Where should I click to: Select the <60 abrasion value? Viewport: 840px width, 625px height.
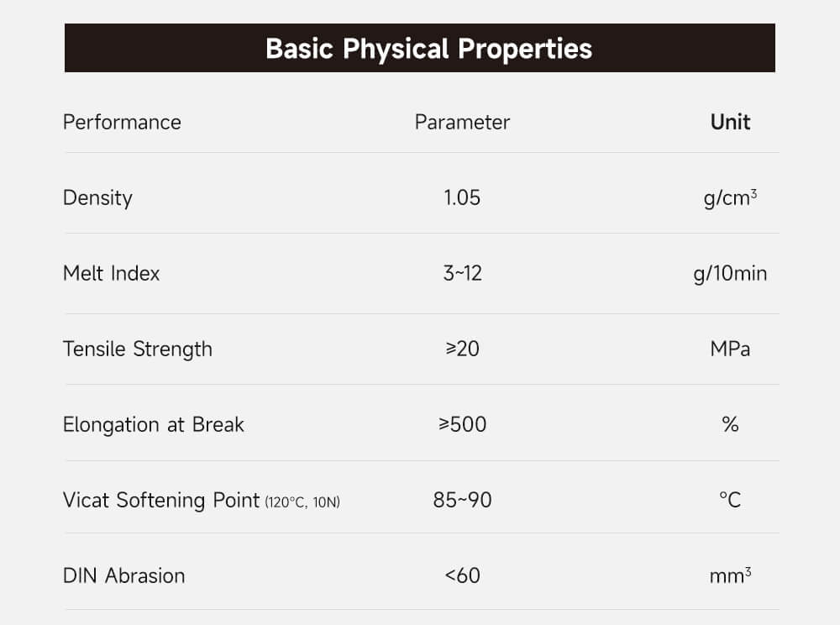point(462,575)
